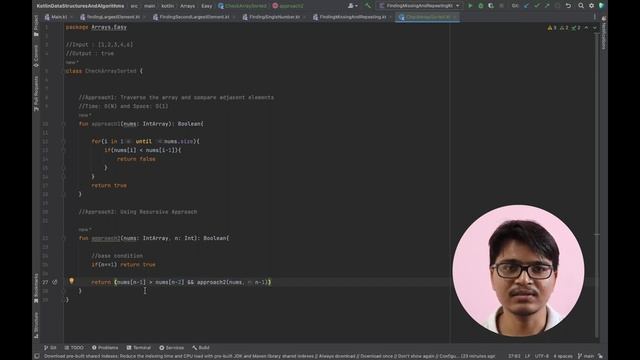Click Git push arrow icon

pyautogui.click(x=547, y=6)
